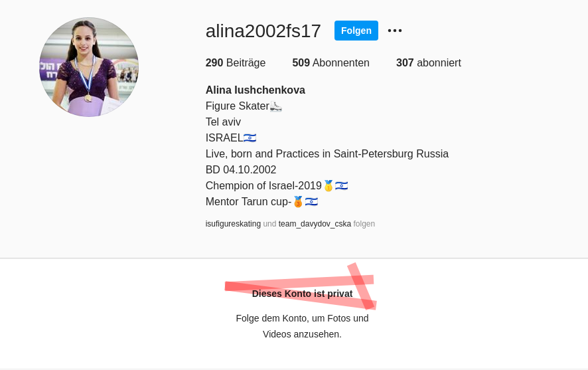
Task: Click the BD 04.10.2002 bio line
Action: click(x=241, y=169)
